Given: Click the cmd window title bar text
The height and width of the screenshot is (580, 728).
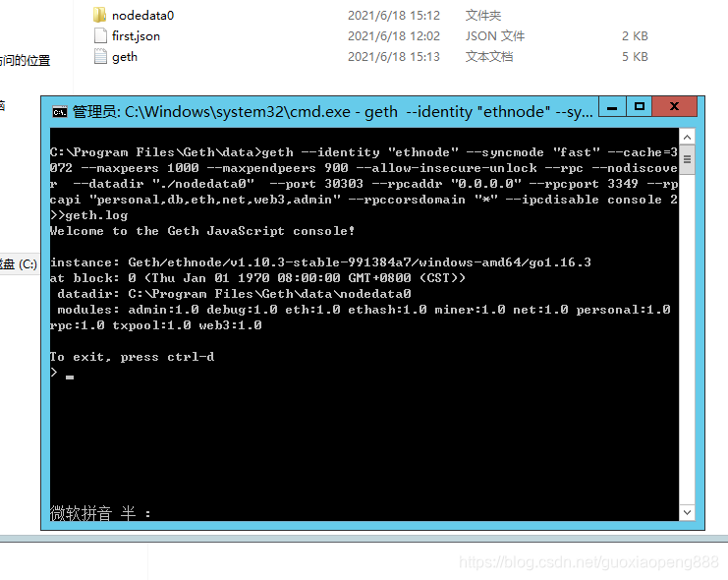Looking at the screenshot, I should pyautogui.click(x=332, y=112).
